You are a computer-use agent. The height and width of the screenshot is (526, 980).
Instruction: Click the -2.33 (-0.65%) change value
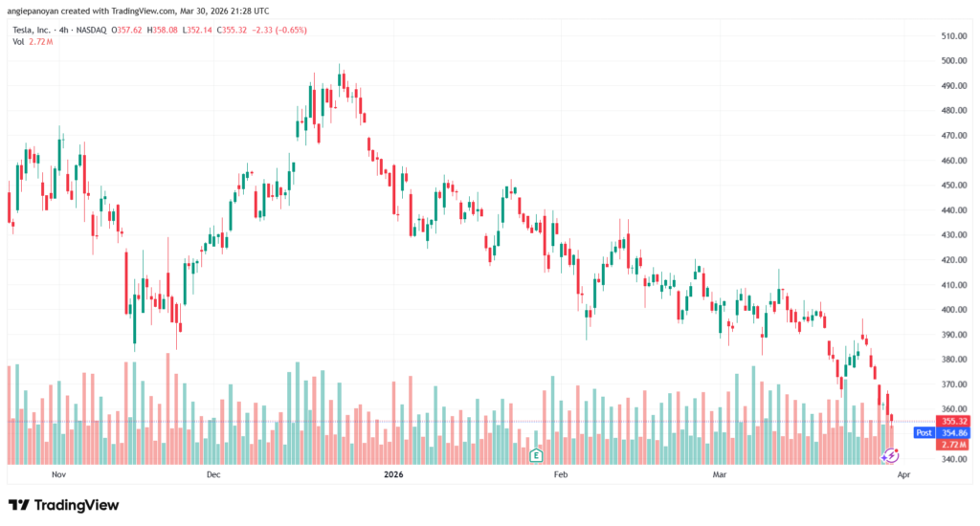pos(277,29)
